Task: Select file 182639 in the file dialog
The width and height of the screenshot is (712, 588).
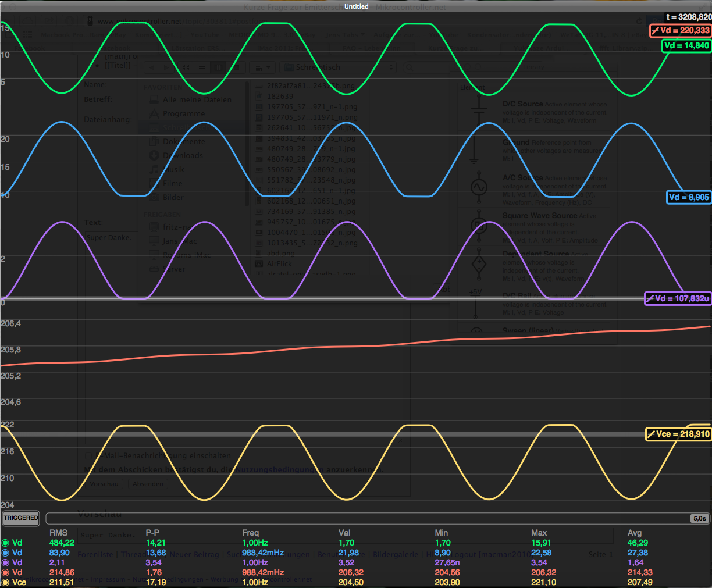Action: point(280,97)
